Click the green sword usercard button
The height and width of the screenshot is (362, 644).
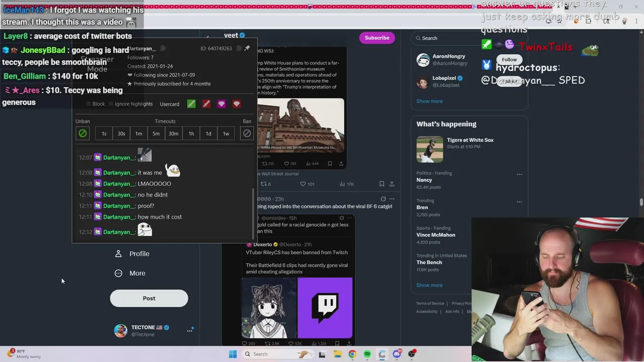click(191, 104)
